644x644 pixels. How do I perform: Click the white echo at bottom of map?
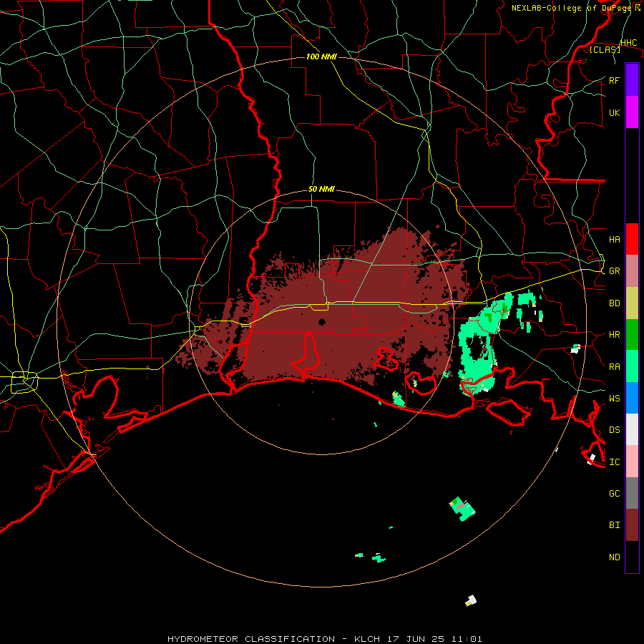[x=471, y=600]
